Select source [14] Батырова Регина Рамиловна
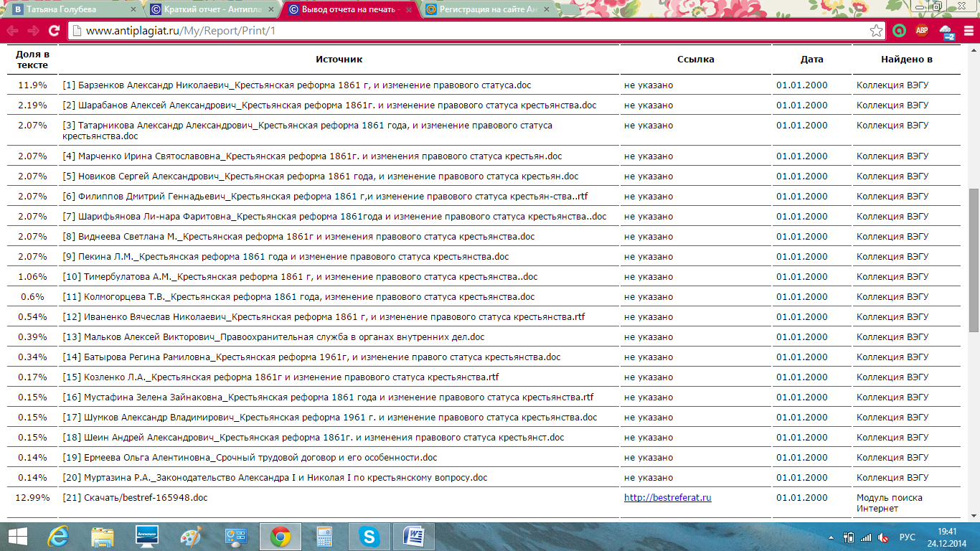This screenshot has width=980, height=551. click(x=311, y=357)
